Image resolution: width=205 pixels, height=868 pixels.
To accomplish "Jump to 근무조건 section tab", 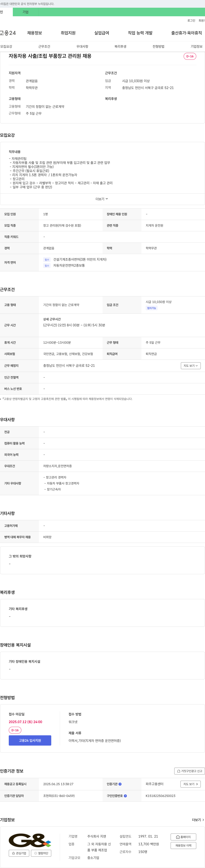I will [44, 46].
